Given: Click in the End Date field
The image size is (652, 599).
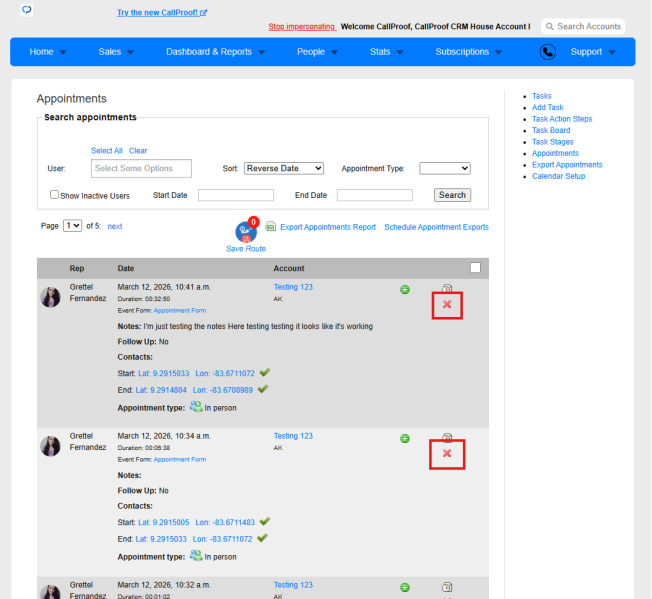Looking at the screenshot, I should coord(375,195).
